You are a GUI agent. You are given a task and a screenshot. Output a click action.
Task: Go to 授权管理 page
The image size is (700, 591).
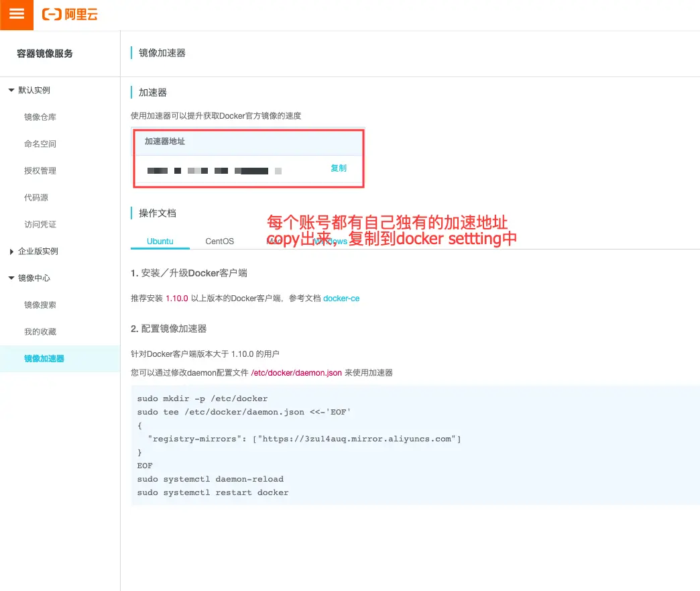[40, 170]
